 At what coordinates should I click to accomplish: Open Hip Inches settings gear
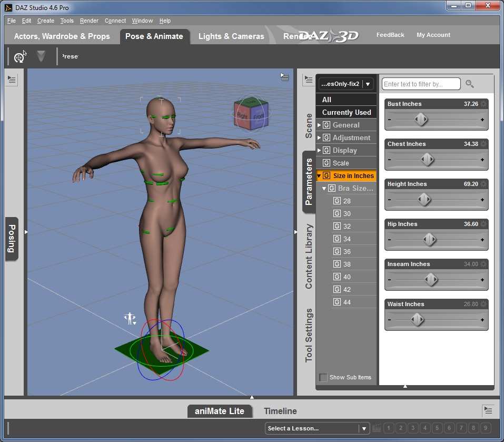483,224
